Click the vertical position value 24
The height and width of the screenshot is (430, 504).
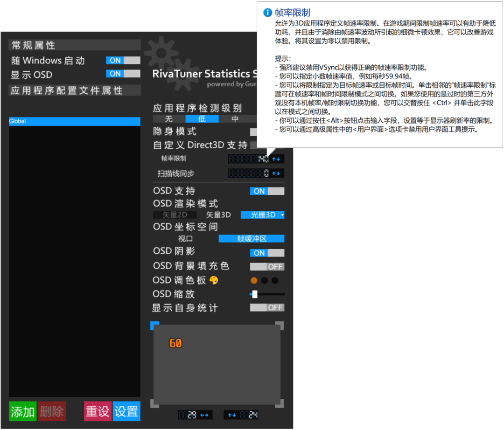coord(249,415)
